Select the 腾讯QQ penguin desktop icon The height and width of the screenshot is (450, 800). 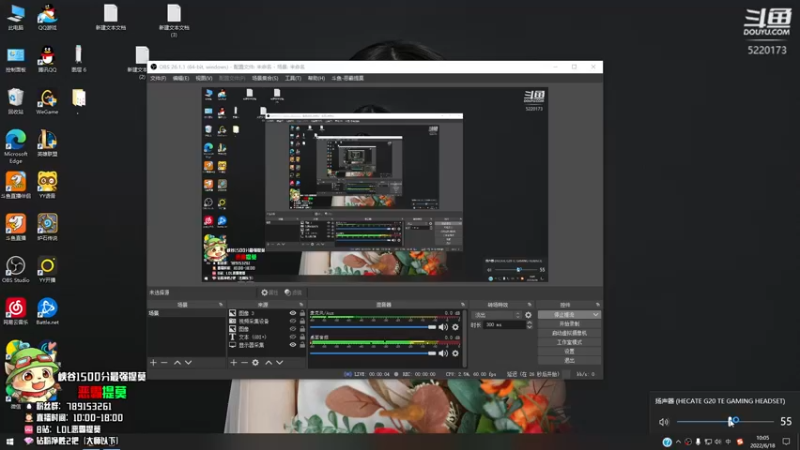coord(47,59)
